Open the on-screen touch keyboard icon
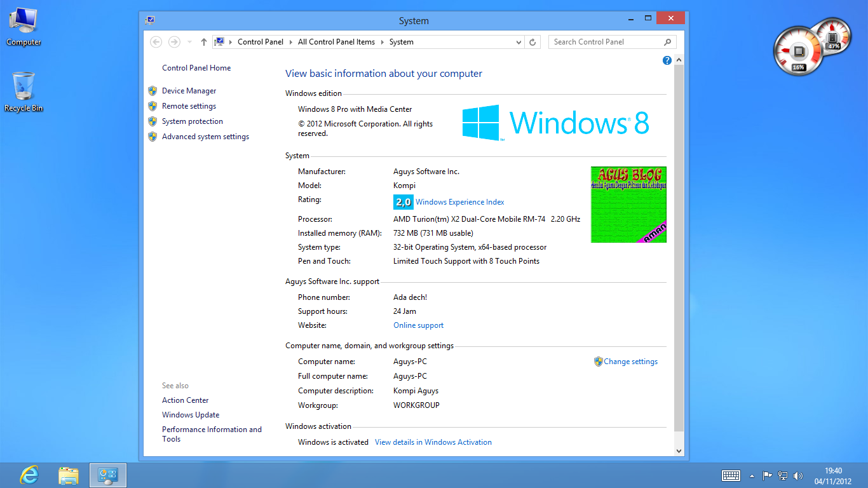868x488 pixels. click(731, 475)
